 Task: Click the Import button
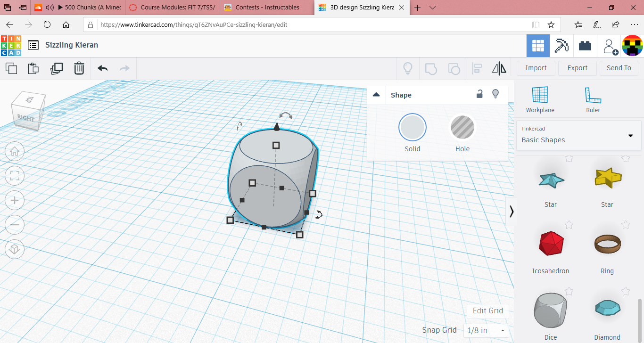(536, 68)
